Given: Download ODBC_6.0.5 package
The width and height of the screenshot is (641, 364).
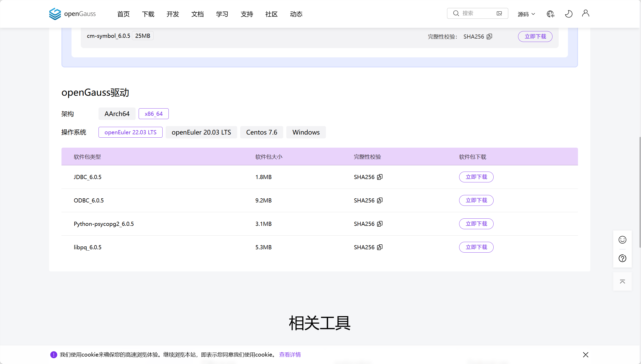Looking at the screenshot, I should [476, 200].
